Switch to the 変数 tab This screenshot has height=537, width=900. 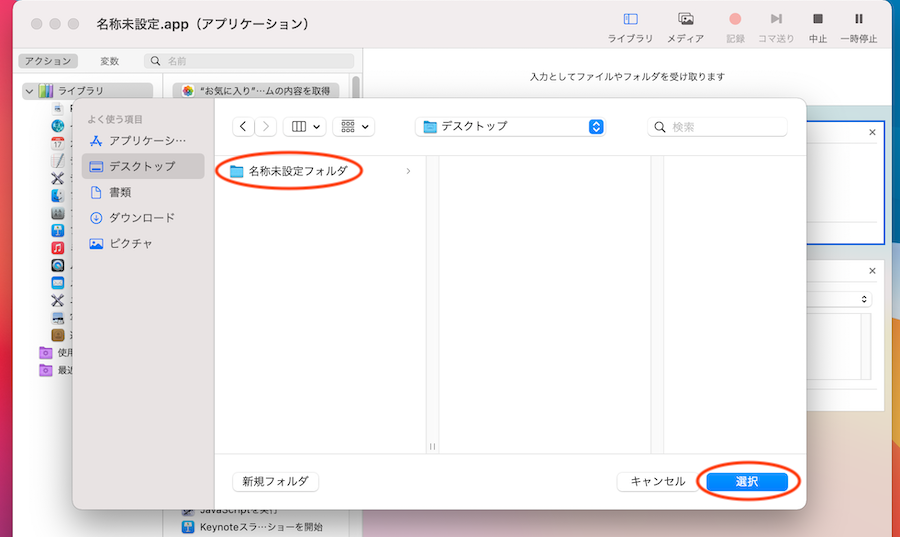pyautogui.click(x=110, y=61)
